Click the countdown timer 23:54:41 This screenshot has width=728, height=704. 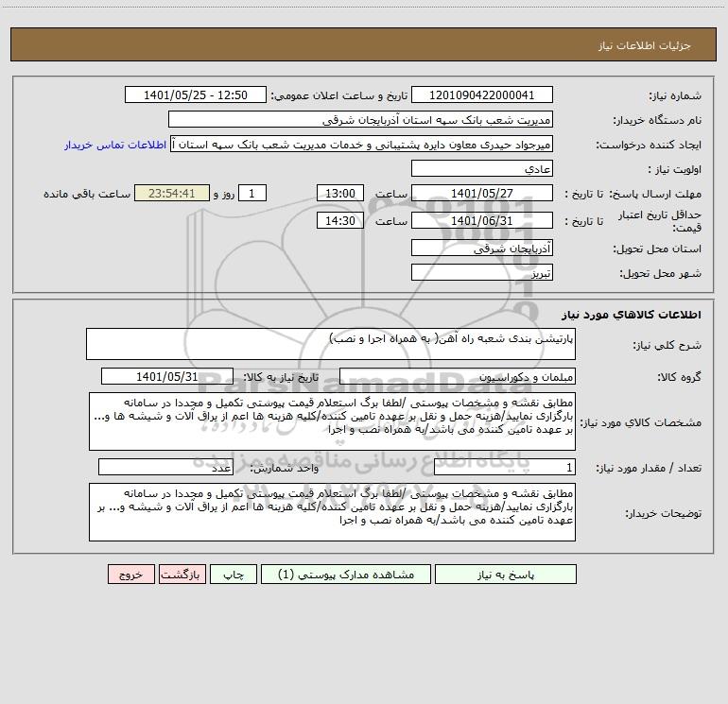tap(172, 194)
